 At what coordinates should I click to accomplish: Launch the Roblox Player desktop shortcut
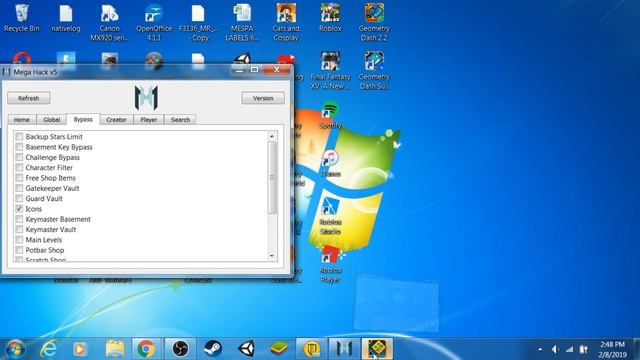point(330,263)
